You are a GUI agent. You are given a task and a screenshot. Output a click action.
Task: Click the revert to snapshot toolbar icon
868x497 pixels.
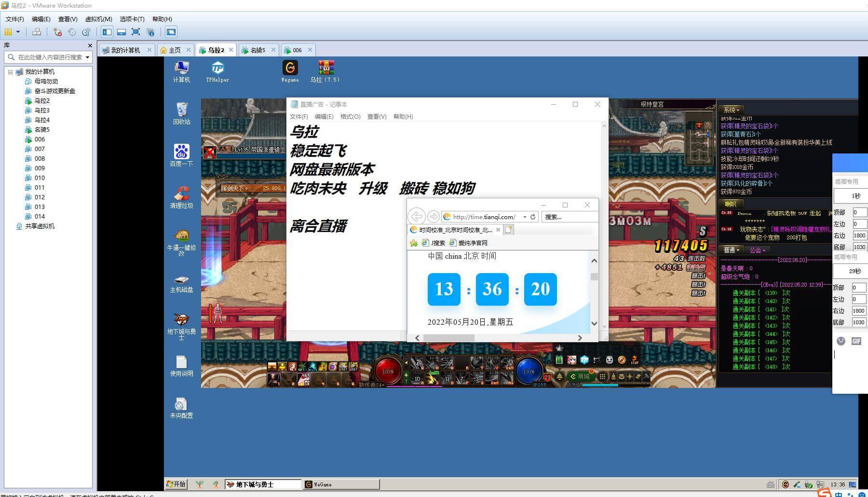tap(72, 32)
